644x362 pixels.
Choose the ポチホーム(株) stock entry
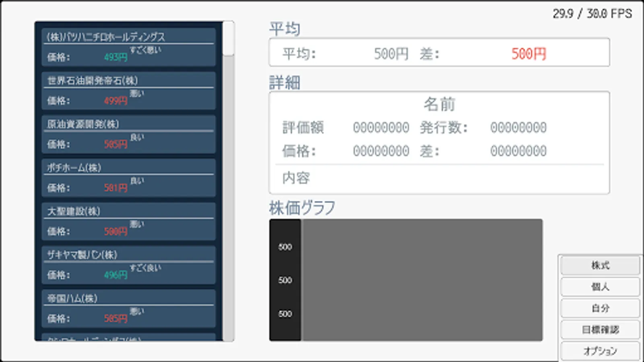click(128, 178)
